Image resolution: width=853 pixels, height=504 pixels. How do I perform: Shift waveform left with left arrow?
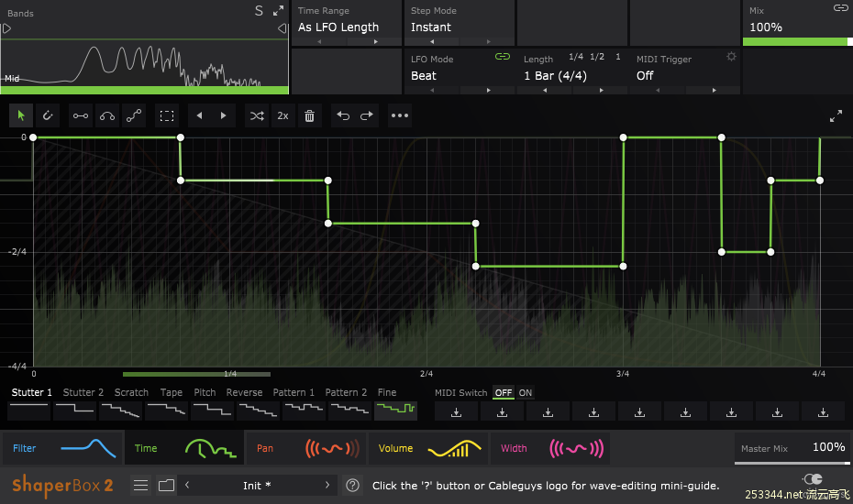click(199, 115)
